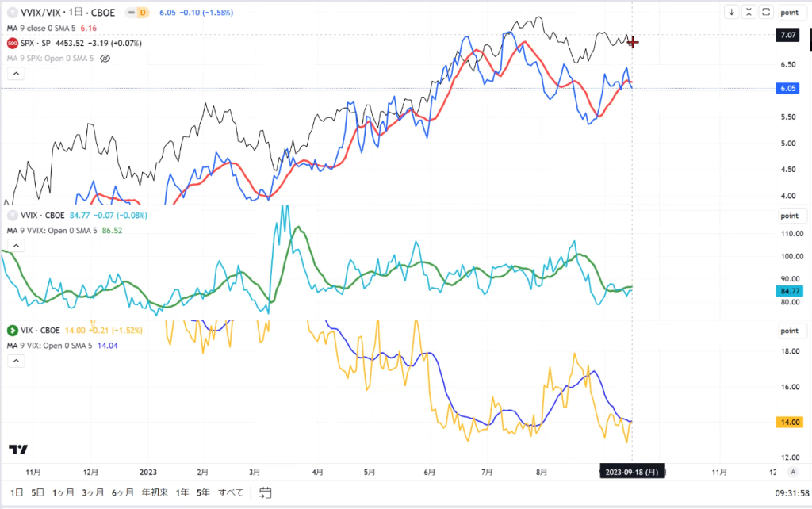Collapse the top pane legend chevron
This screenshot has width=812, height=509.
tap(16, 74)
